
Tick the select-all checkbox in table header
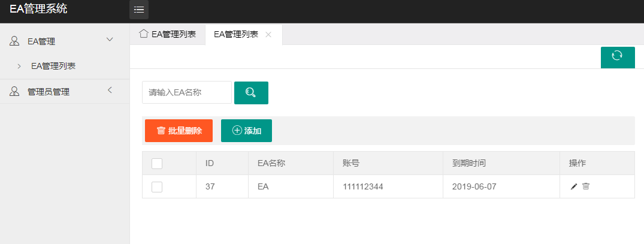point(157,164)
